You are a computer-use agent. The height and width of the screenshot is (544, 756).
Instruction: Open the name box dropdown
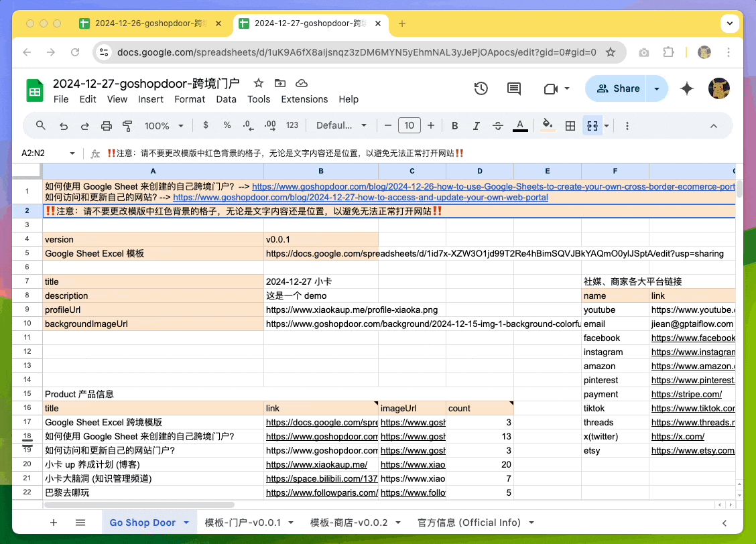point(72,153)
